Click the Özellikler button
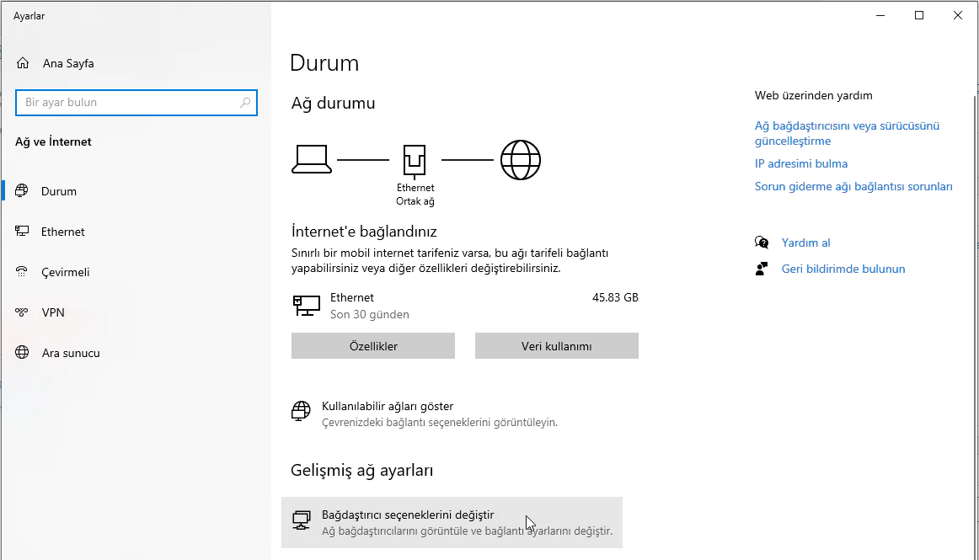This screenshot has height=560, width=979. (373, 346)
